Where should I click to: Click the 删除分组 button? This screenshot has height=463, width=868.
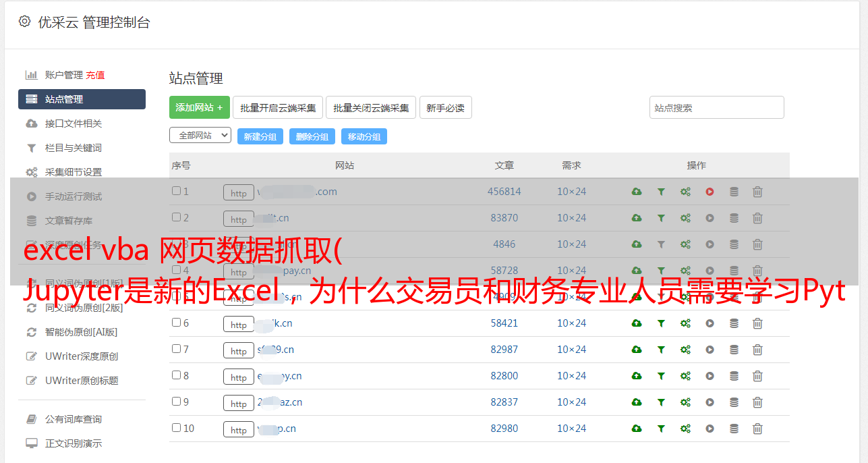[x=312, y=136]
